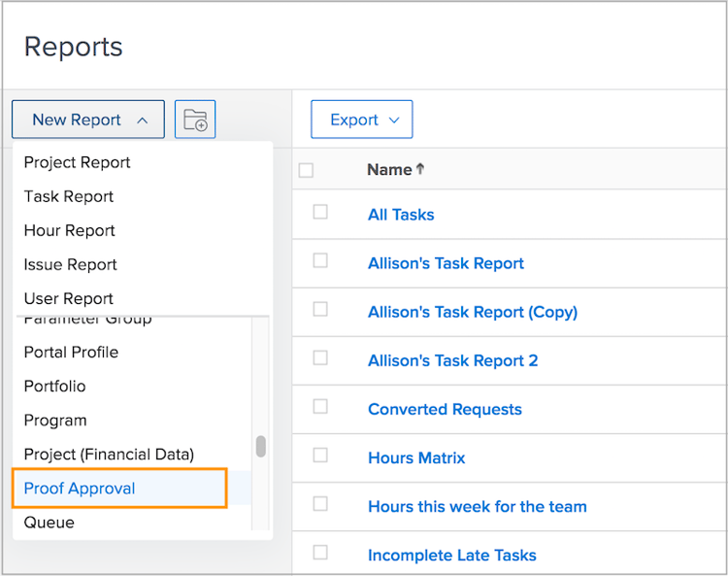This screenshot has width=728, height=576.
Task: Select the Issue Report entry
Action: click(70, 264)
